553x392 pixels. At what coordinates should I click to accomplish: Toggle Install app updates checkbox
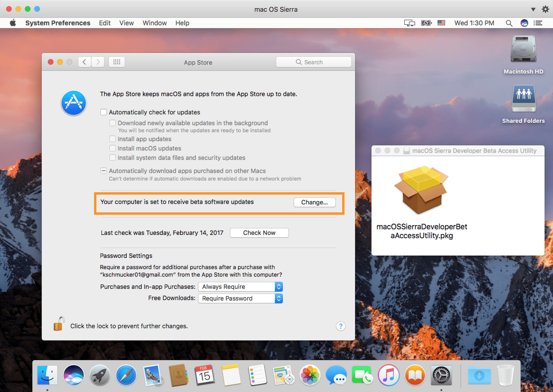click(113, 139)
